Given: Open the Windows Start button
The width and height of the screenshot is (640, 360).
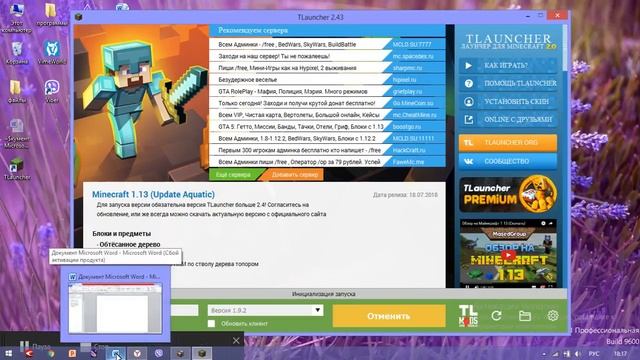Looking at the screenshot, I should coord(8,353).
